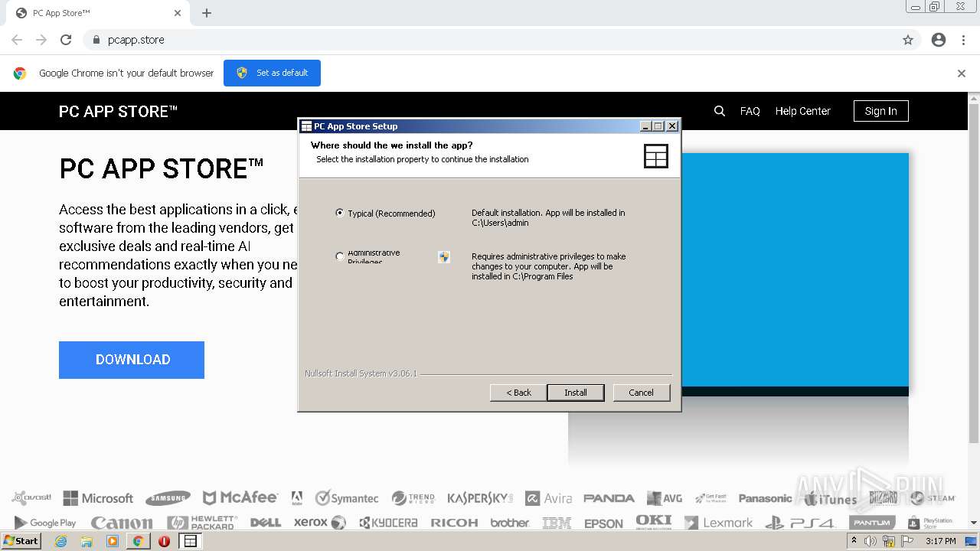Click the Opera taskbar icon
The width and height of the screenshot is (980, 551).
[x=164, y=541]
